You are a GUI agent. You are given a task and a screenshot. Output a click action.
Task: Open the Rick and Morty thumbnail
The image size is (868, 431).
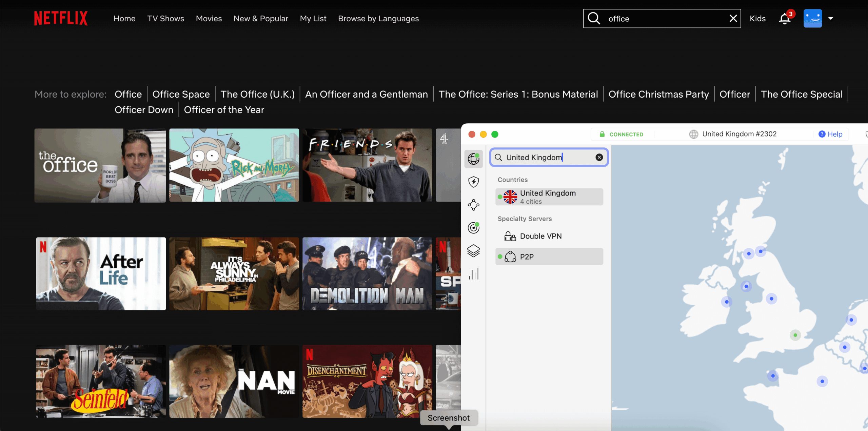(234, 165)
